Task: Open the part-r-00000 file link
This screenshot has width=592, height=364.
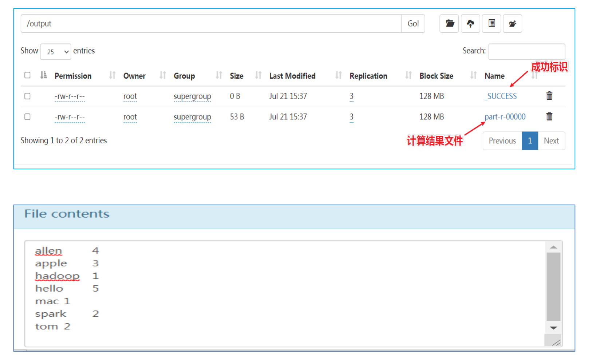Action: (505, 117)
